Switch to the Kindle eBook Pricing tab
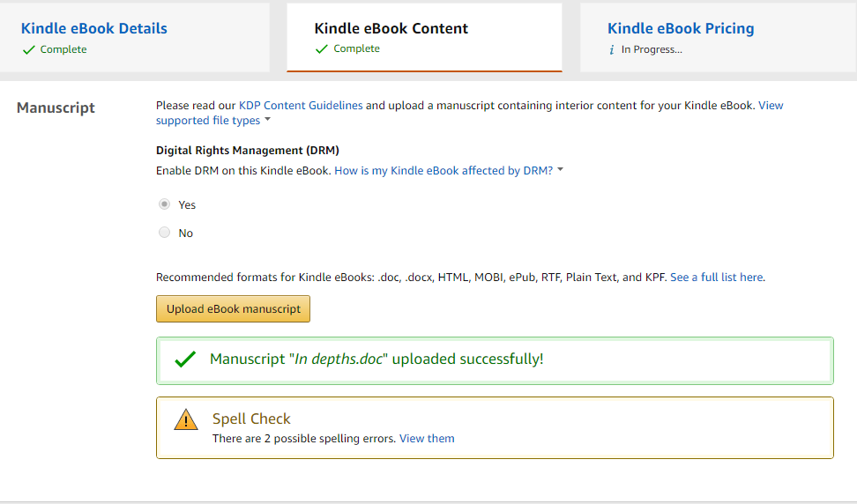The image size is (857, 504). (x=681, y=28)
